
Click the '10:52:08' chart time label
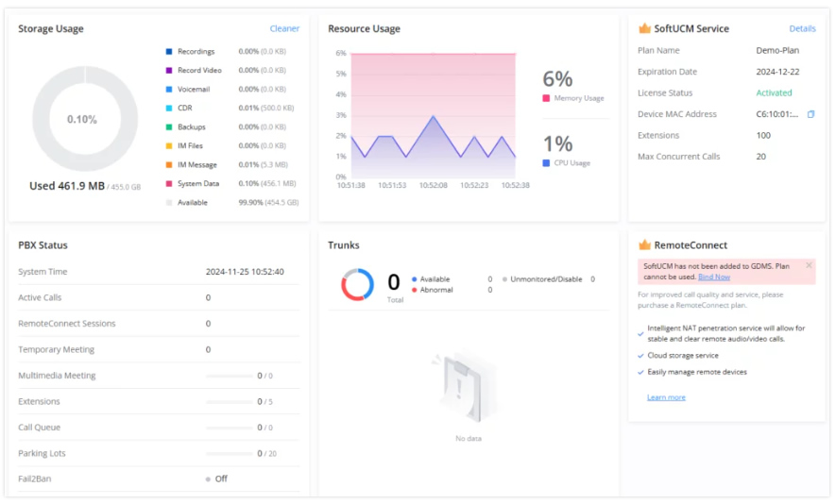tap(433, 185)
